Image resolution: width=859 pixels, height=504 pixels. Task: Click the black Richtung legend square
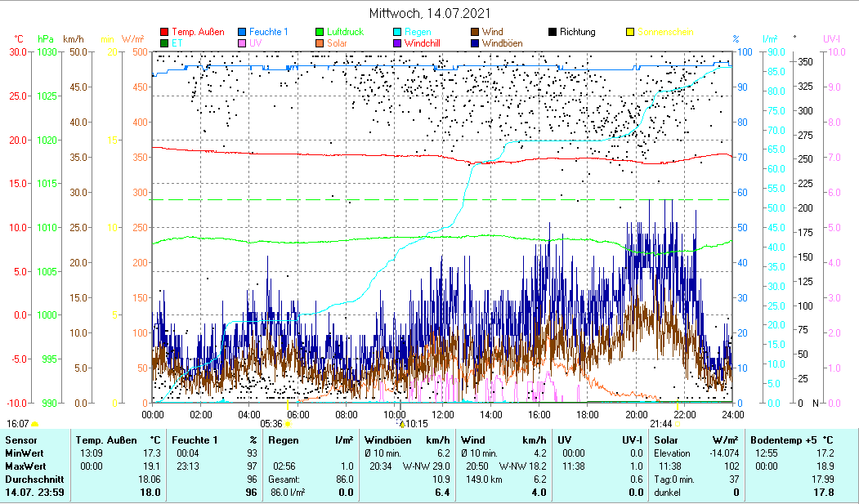(553, 33)
